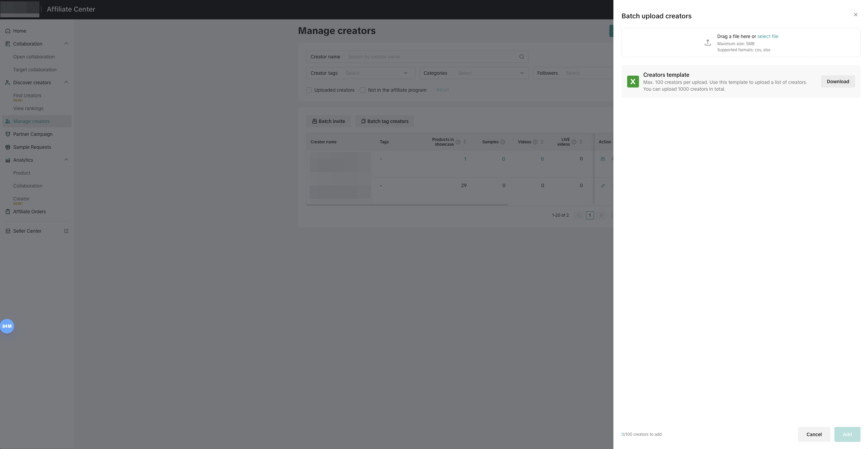Image resolution: width=868 pixels, height=449 pixels.
Task: Close the Batch upload creators panel
Action: 855,15
